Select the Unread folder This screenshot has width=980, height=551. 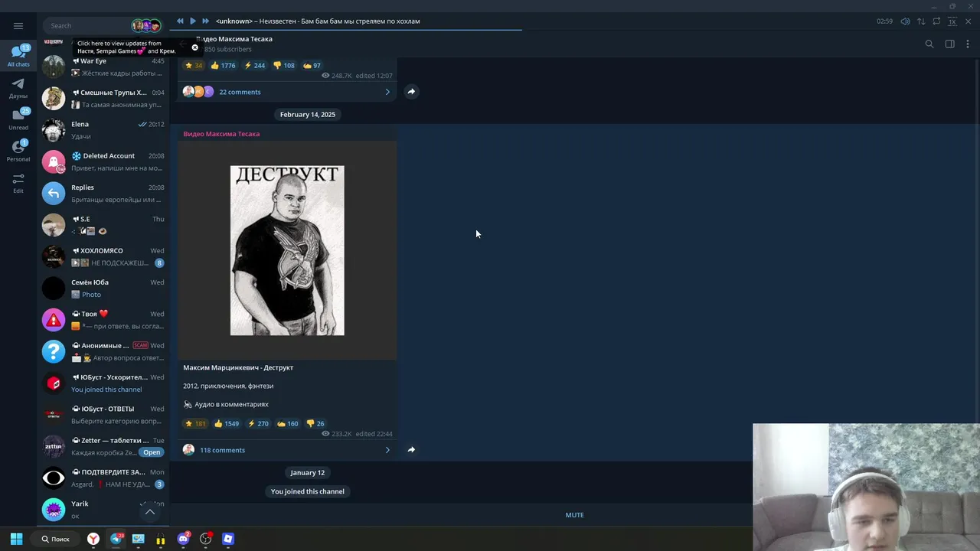(18, 119)
